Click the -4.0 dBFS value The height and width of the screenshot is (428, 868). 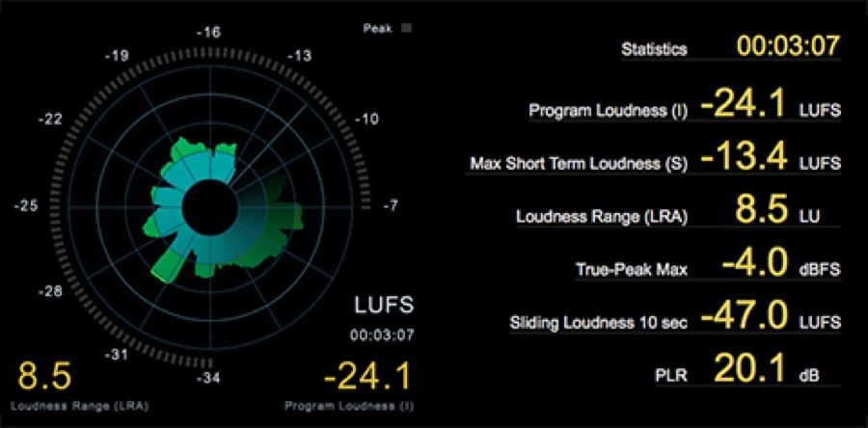pyautogui.click(x=754, y=262)
